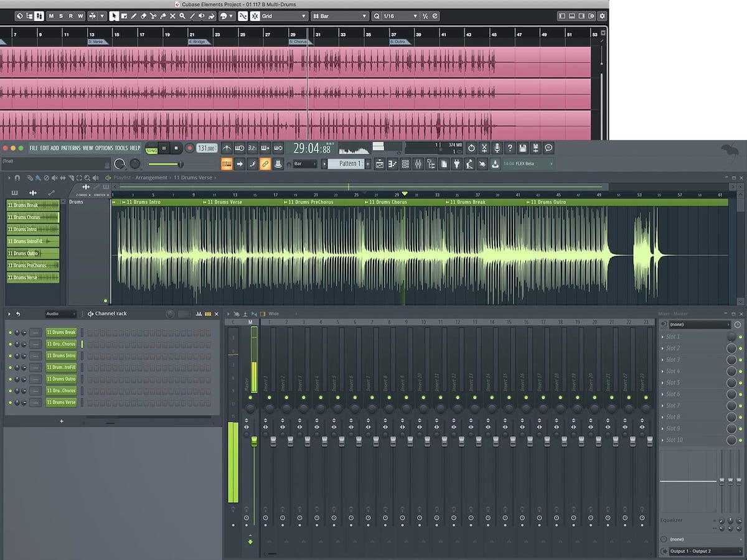Select the 11 Drums Outro channel button
The height and width of the screenshot is (560, 747).
[x=61, y=379]
